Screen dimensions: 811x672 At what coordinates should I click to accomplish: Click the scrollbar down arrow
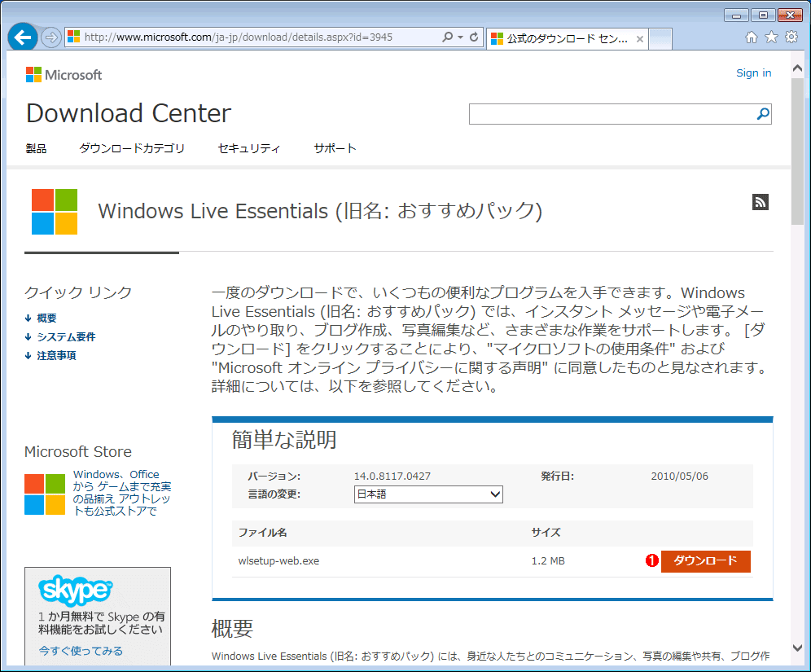797,648
